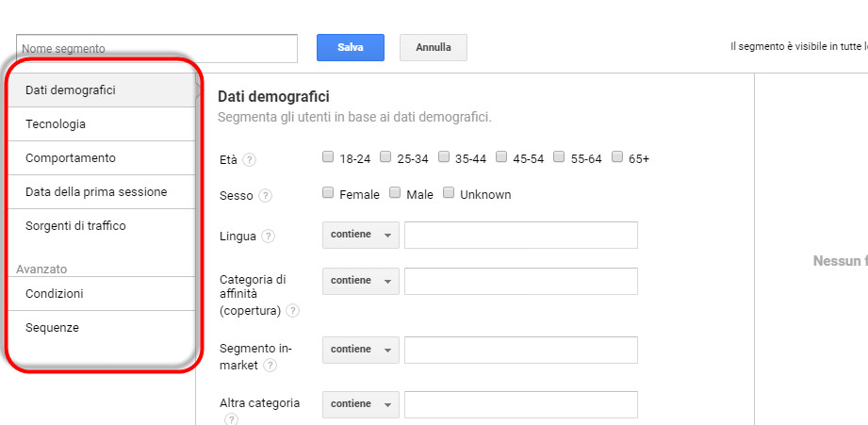Switch to the Comportamento section

coord(101,157)
